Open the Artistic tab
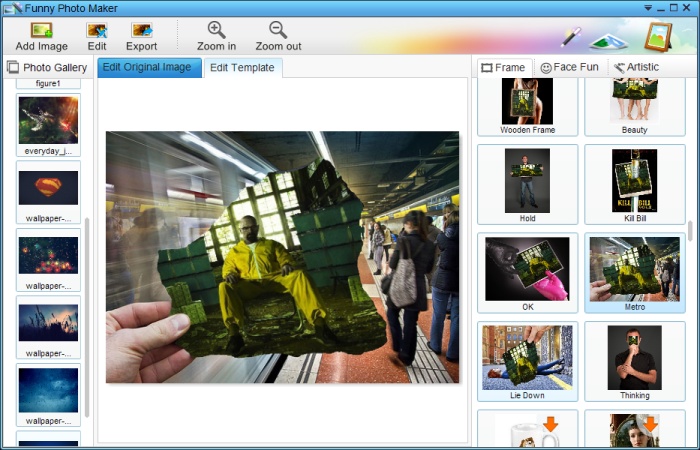Viewport: 700px width, 450px height. click(637, 67)
